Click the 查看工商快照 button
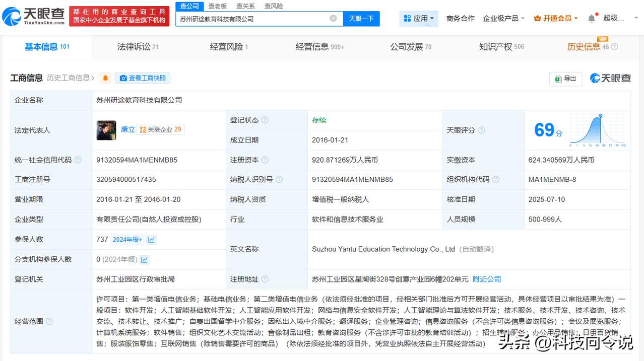Viewport: 644px width, 361px height. [x=143, y=78]
